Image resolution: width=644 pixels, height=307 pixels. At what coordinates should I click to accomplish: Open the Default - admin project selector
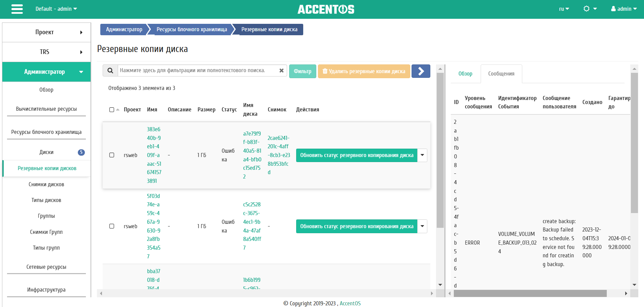tap(56, 9)
